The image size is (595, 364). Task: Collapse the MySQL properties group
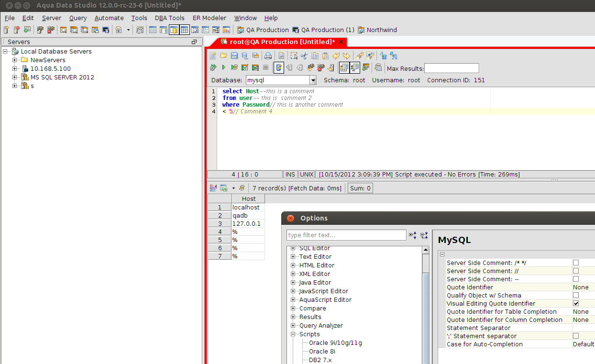click(x=442, y=254)
